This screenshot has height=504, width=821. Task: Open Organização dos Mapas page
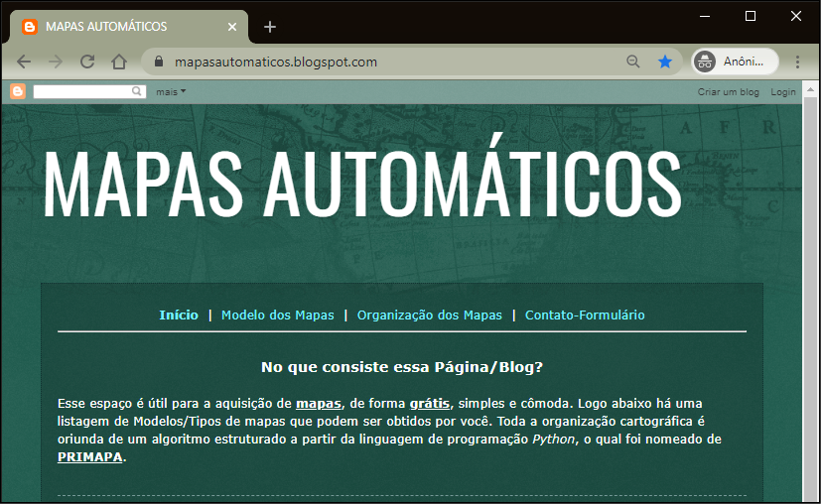429,315
